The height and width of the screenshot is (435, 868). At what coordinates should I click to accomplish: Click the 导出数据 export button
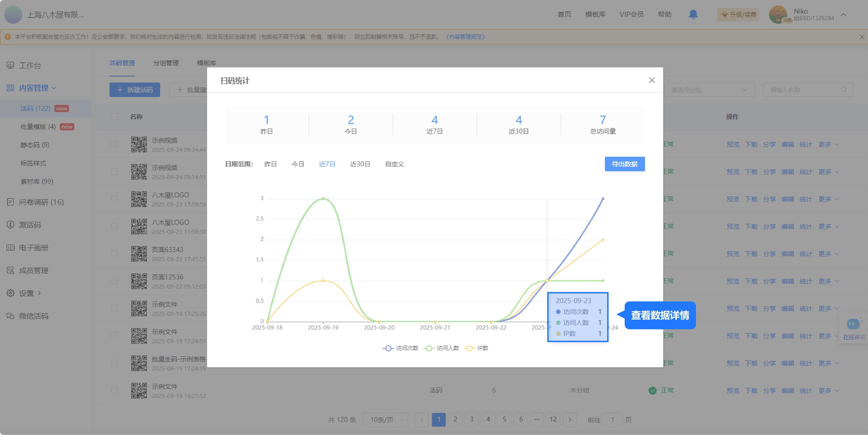624,164
